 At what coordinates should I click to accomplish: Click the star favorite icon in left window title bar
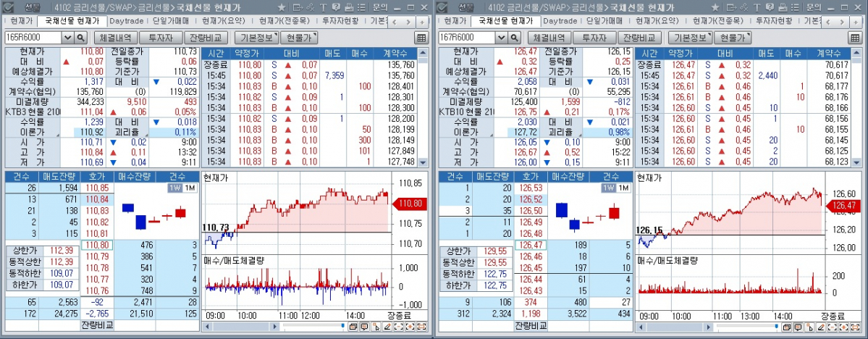coord(282,8)
